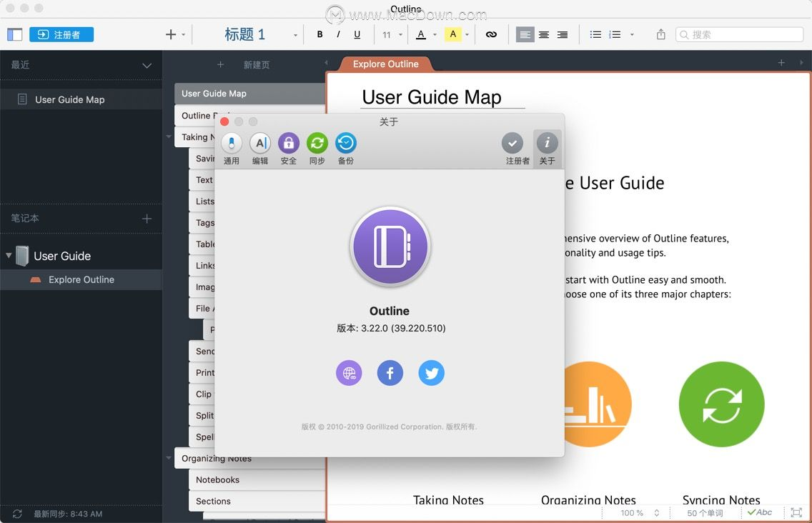
Task: Open the website globe icon link
Action: [349, 373]
